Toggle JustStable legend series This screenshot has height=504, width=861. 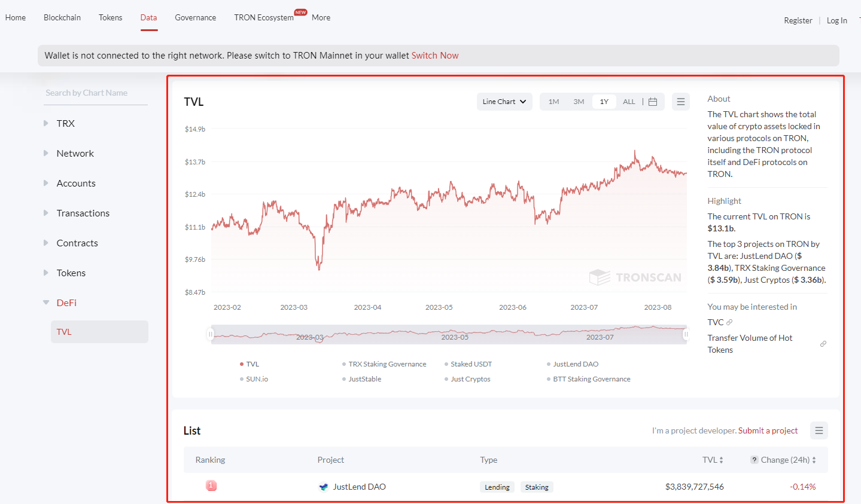pyautogui.click(x=361, y=379)
